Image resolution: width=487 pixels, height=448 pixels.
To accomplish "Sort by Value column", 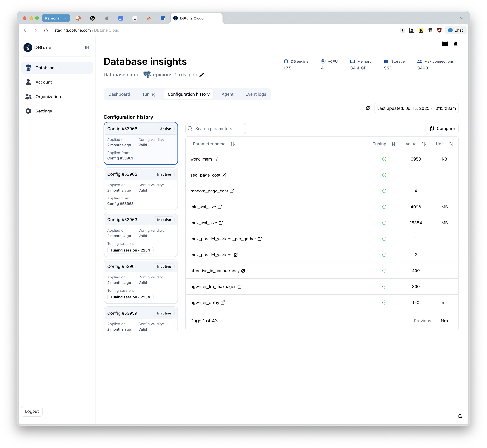I will pos(424,144).
